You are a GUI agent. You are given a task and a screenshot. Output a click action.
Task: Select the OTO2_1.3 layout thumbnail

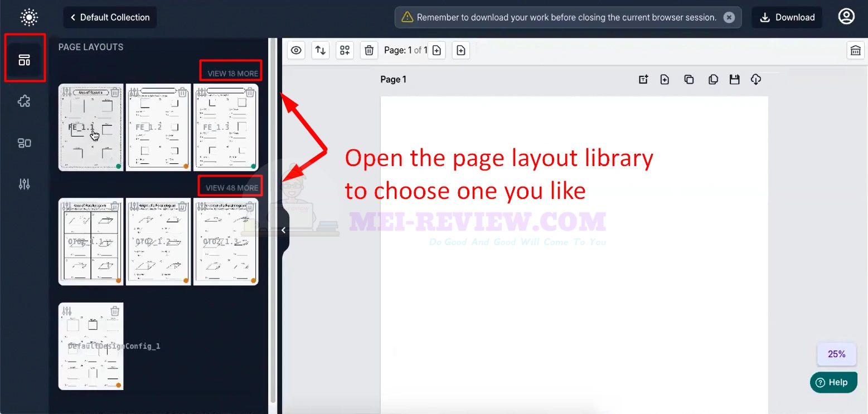pos(226,242)
